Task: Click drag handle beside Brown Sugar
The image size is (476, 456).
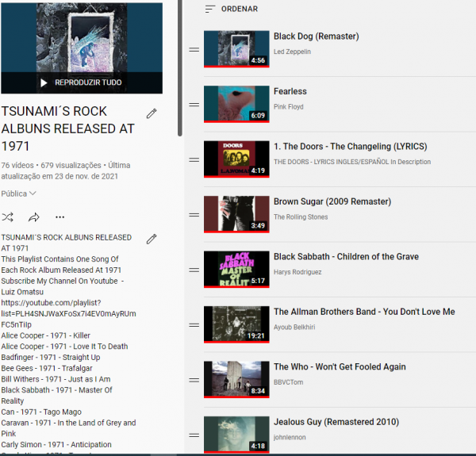Action: (194, 214)
